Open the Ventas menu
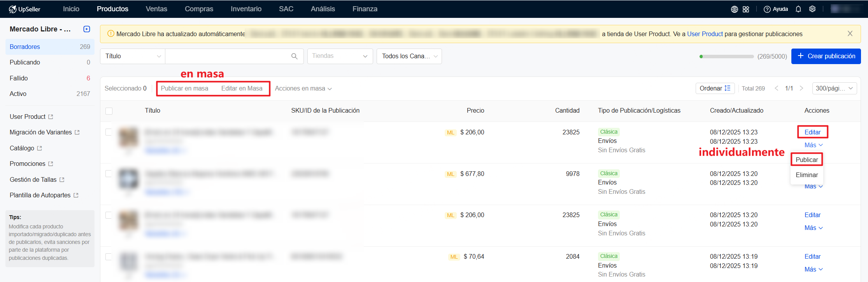Viewport: 868px width, 282px height. click(156, 9)
